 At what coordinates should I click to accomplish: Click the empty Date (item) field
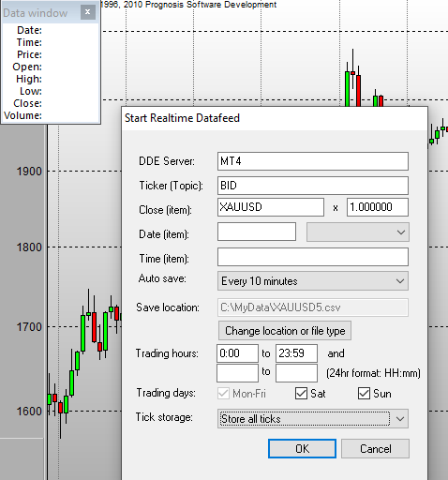click(x=257, y=232)
